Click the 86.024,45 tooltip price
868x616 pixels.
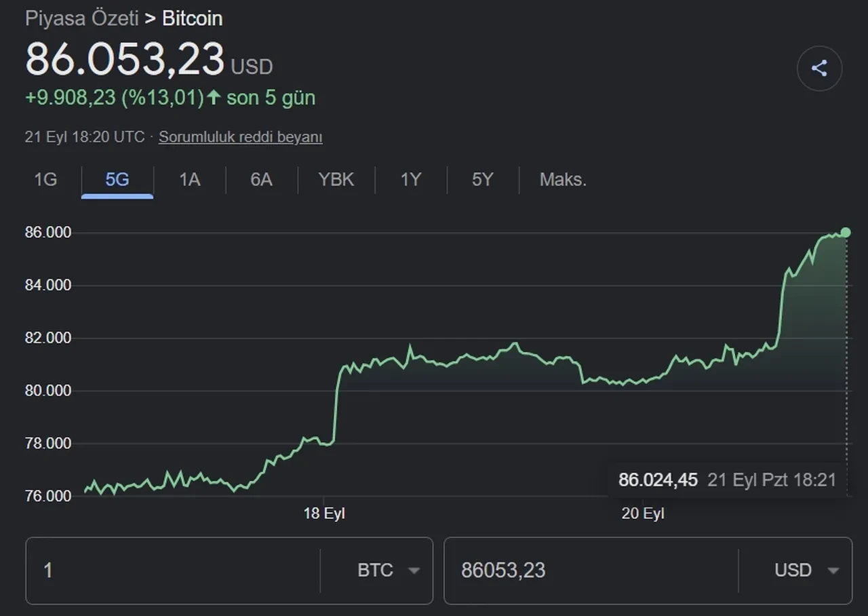(x=658, y=480)
